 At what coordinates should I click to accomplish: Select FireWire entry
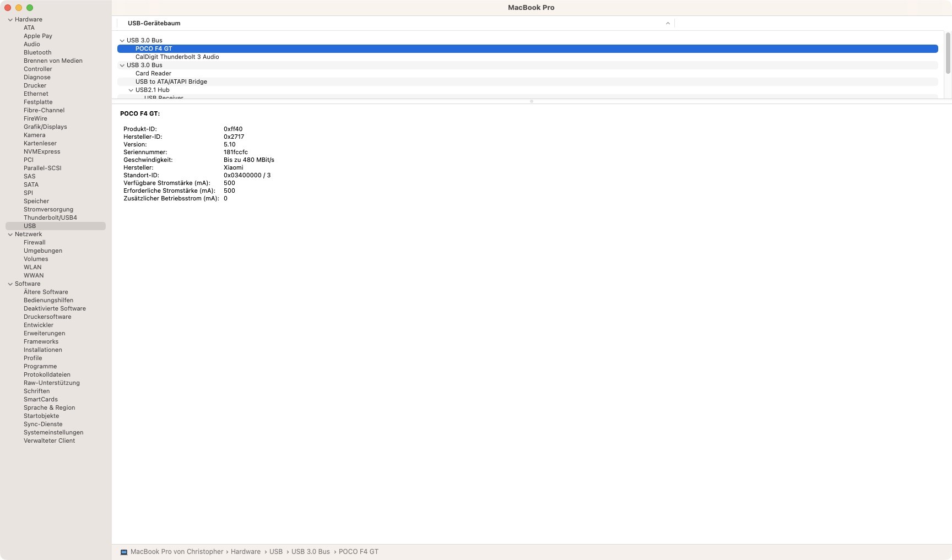coord(35,118)
